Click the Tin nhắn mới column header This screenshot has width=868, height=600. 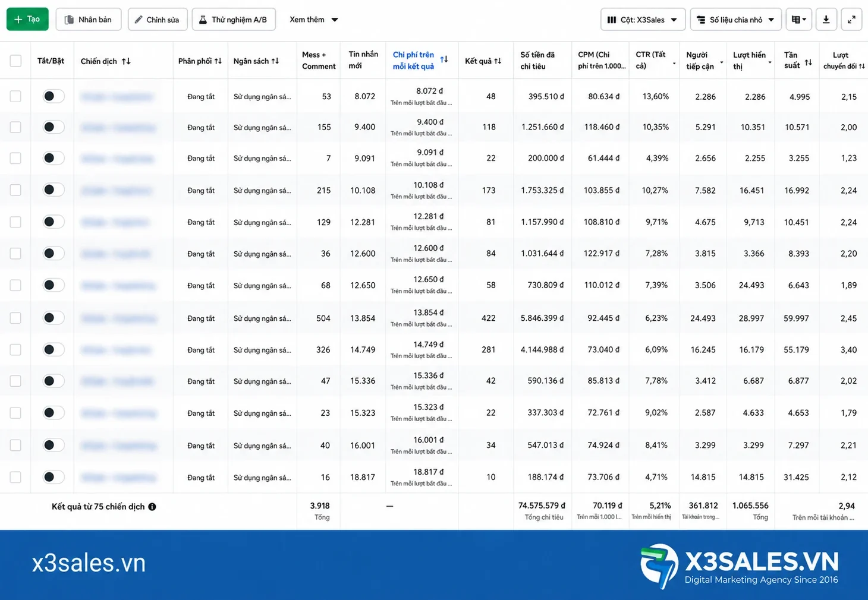pos(363,60)
